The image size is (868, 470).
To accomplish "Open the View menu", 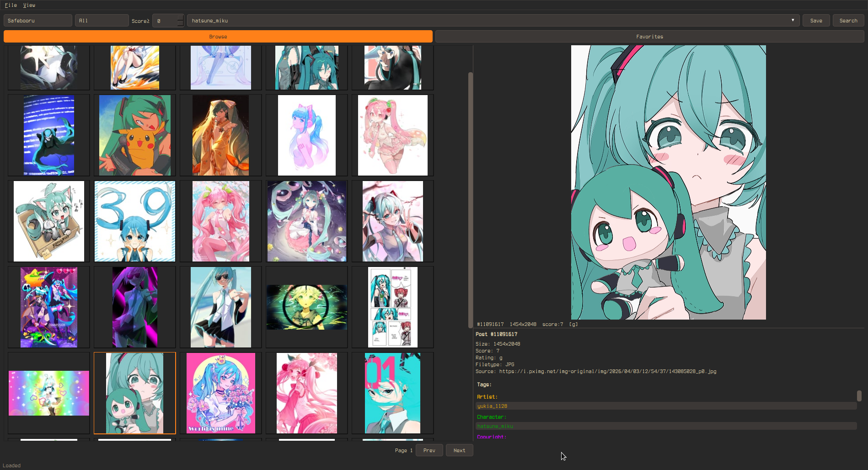I will tap(29, 5).
